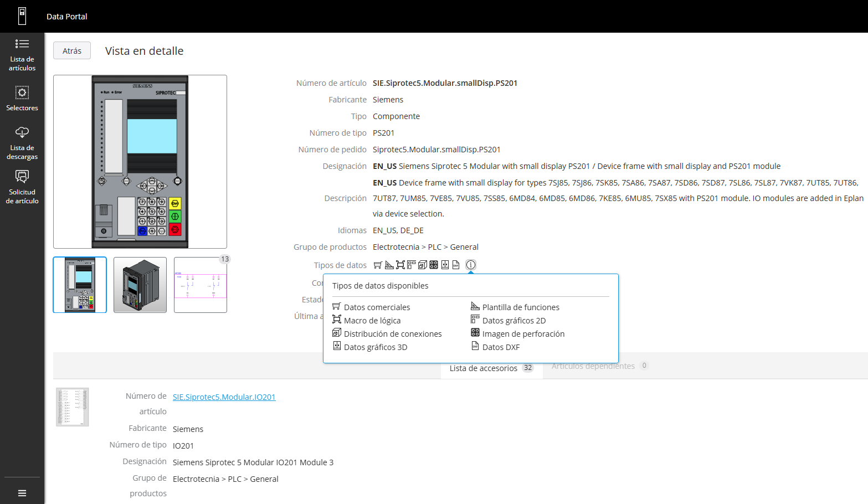Open SIE.Siprotec5.Modular.IO201 article link
Image resolution: width=868 pixels, height=504 pixels.
(224, 397)
